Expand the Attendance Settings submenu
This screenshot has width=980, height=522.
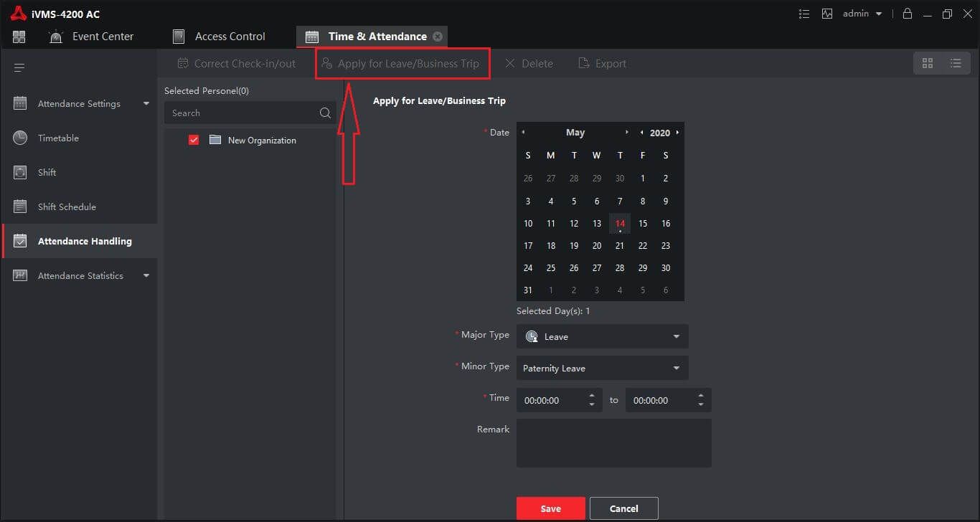coord(146,103)
